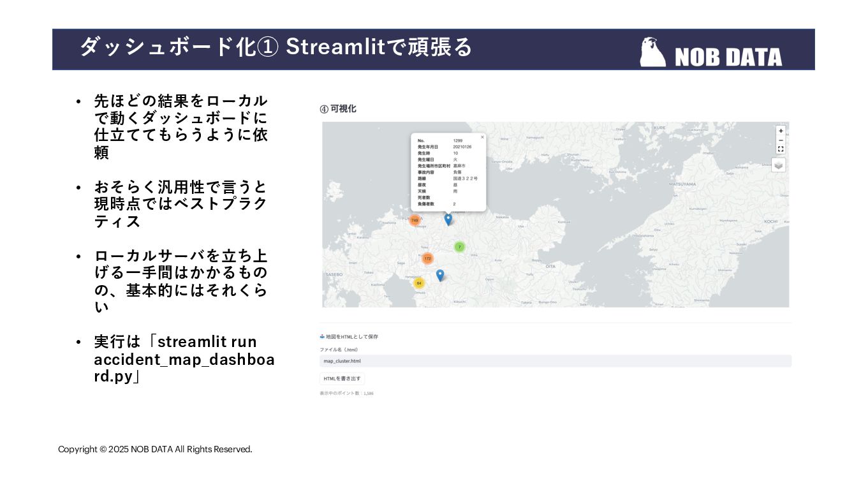This screenshot has width=868, height=488.
Task: Click KURE label on map
Action: click(x=659, y=128)
